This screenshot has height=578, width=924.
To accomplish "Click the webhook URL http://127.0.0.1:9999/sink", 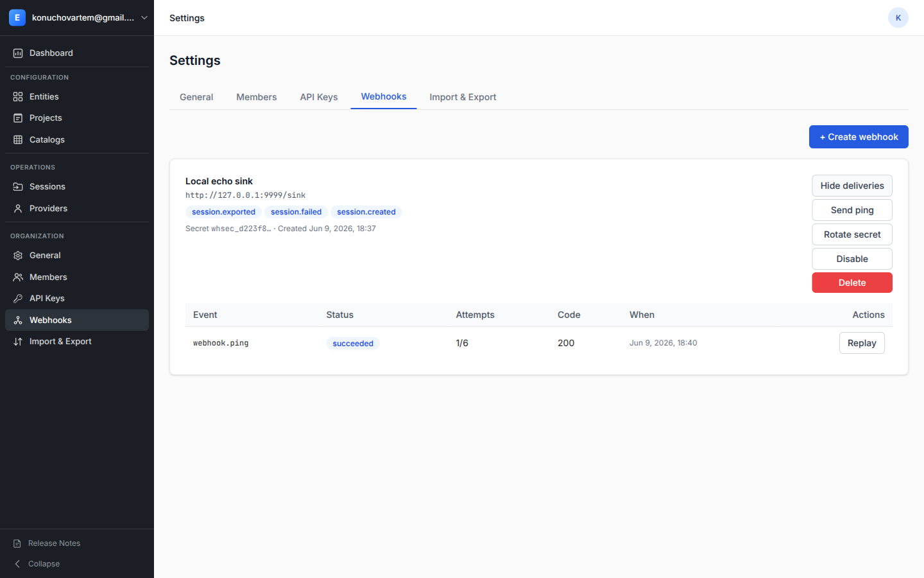I will click(245, 195).
